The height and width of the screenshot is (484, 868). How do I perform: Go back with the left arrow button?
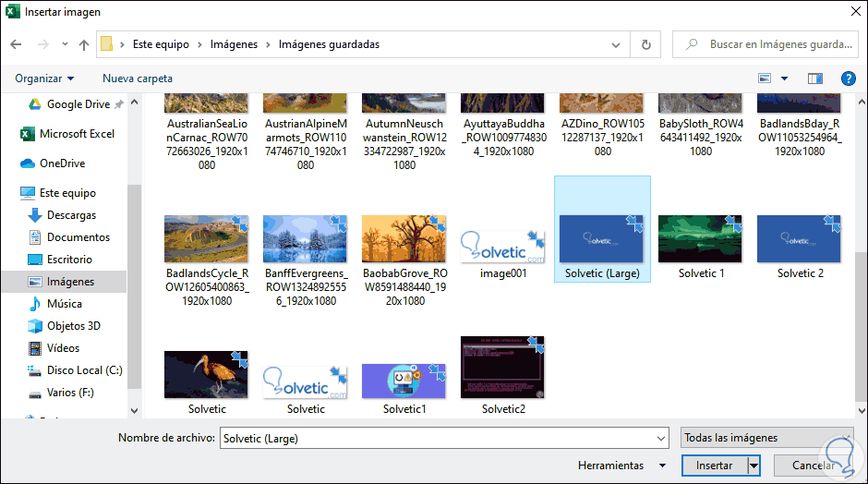click(16, 44)
